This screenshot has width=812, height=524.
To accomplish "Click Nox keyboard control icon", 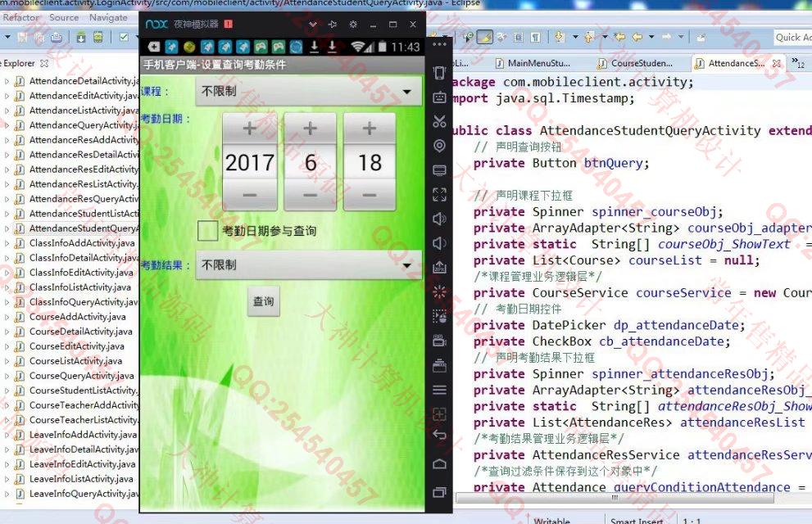I will (x=439, y=97).
